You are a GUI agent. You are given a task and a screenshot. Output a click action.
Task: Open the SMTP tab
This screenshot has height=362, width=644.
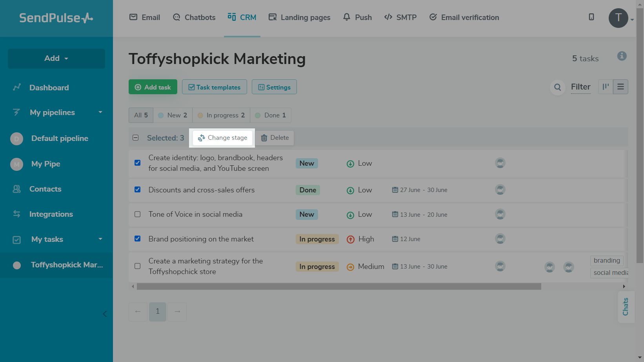point(400,17)
